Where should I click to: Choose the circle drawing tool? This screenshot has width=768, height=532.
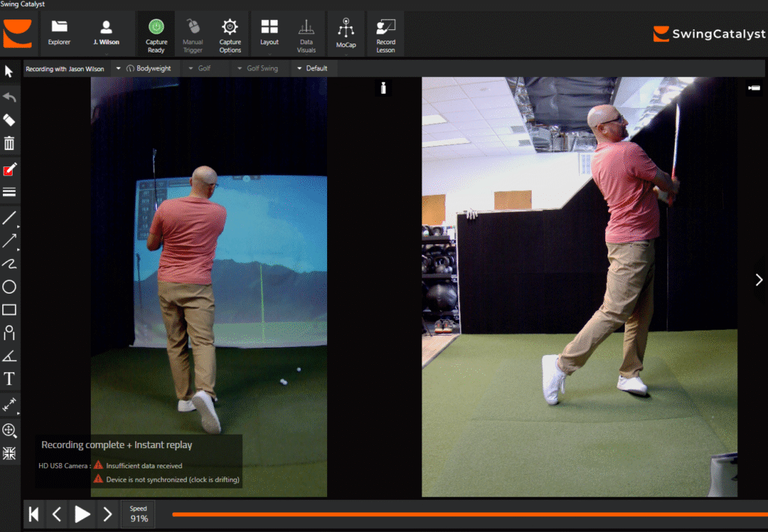point(9,287)
